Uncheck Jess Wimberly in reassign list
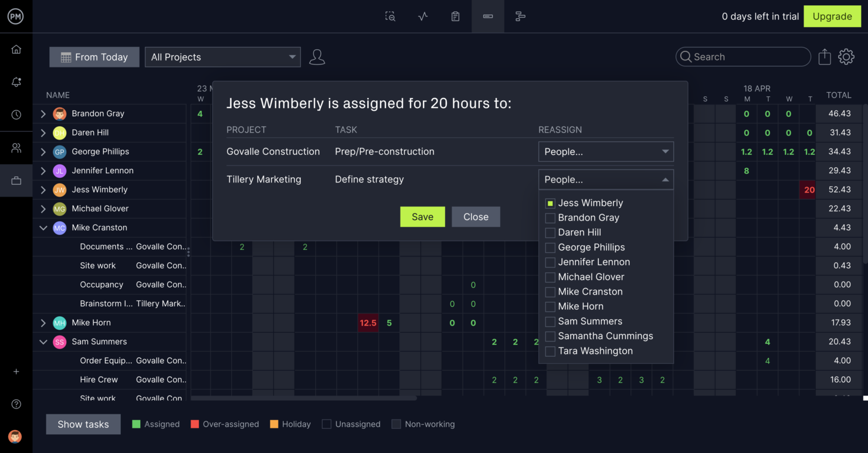This screenshot has width=868, height=453. (x=550, y=203)
